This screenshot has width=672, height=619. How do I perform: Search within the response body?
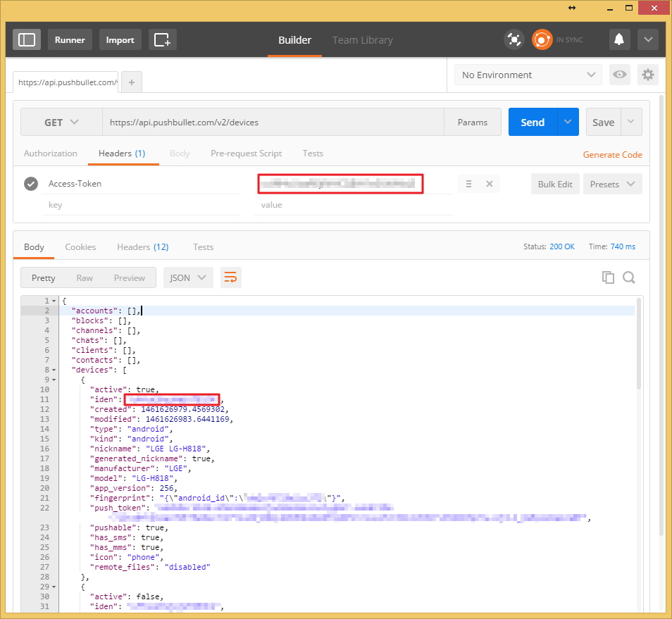click(x=629, y=277)
